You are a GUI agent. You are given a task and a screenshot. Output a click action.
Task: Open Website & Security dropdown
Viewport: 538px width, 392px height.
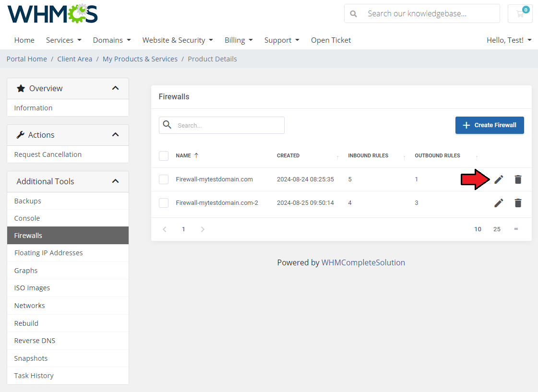[178, 40]
